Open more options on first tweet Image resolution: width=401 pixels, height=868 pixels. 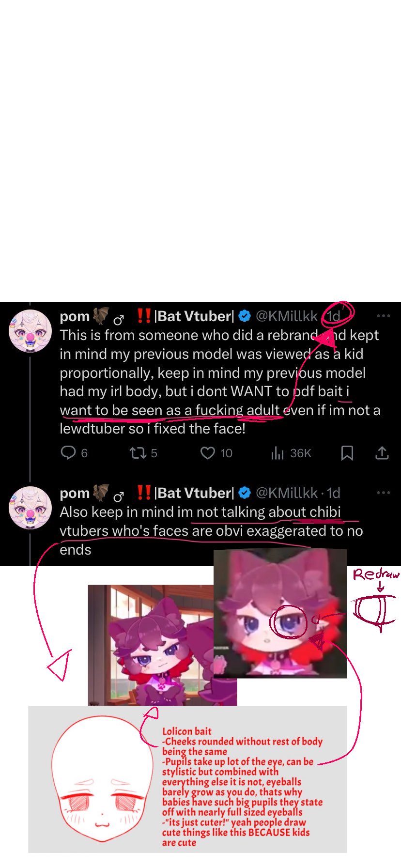click(383, 316)
